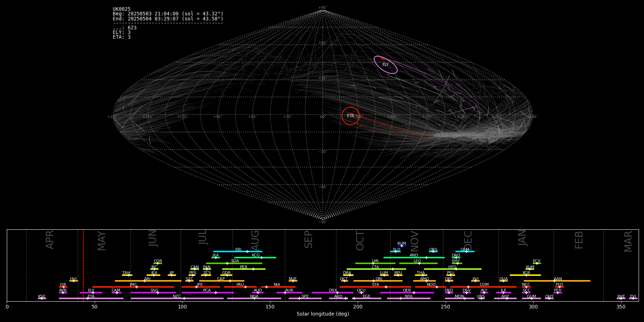Click the ERI shower label in timeline

[x=238, y=250]
